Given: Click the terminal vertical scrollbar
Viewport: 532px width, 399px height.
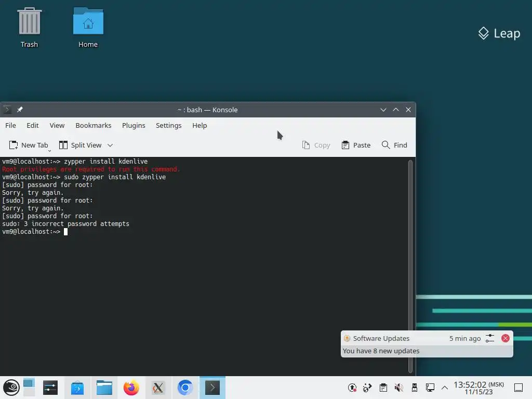Looking at the screenshot, I should click(410, 267).
